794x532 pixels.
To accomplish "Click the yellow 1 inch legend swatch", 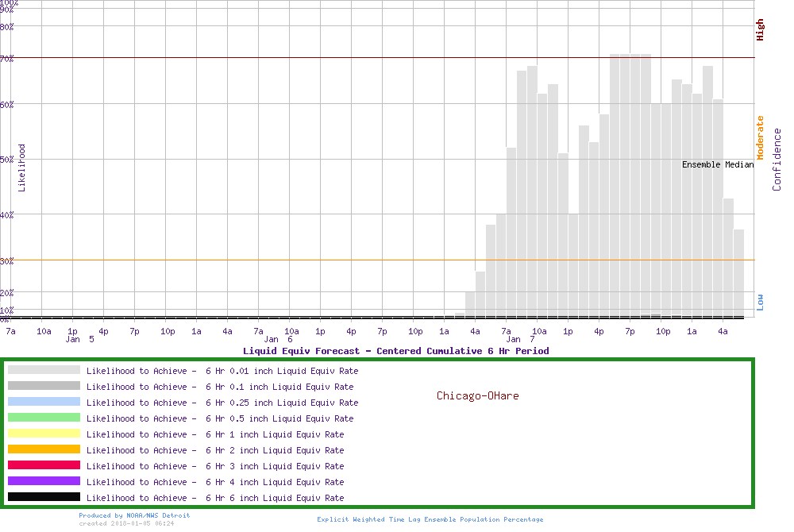I will pyautogui.click(x=44, y=434).
